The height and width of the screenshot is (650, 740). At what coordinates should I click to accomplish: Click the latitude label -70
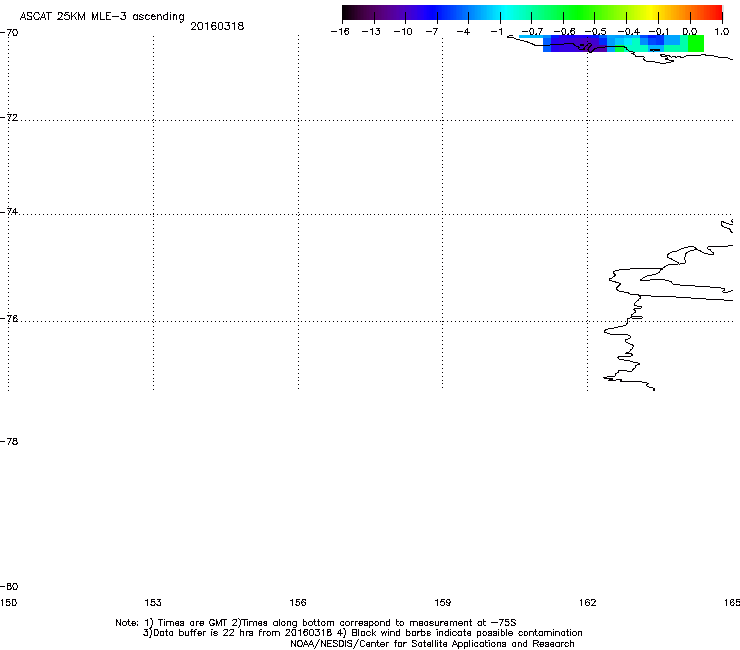point(9,33)
